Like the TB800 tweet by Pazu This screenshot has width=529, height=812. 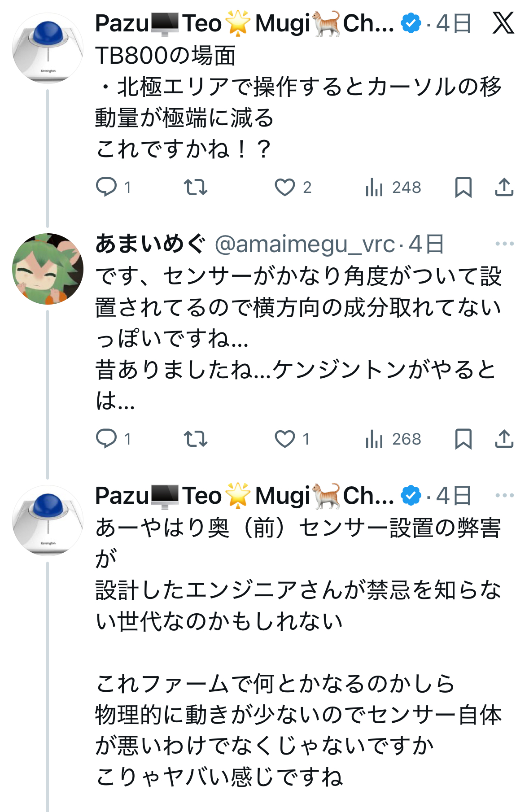click(285, 187)
